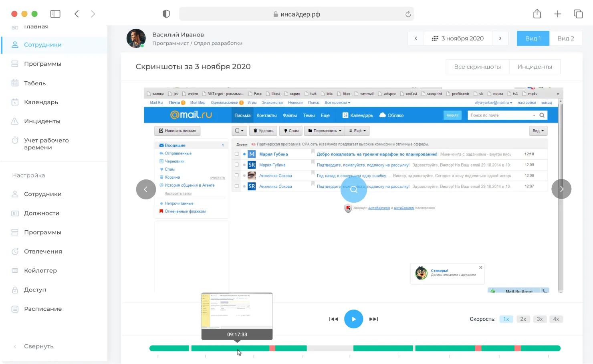
Task: Show next screenshot with right arrow
Action: (561, 189)
